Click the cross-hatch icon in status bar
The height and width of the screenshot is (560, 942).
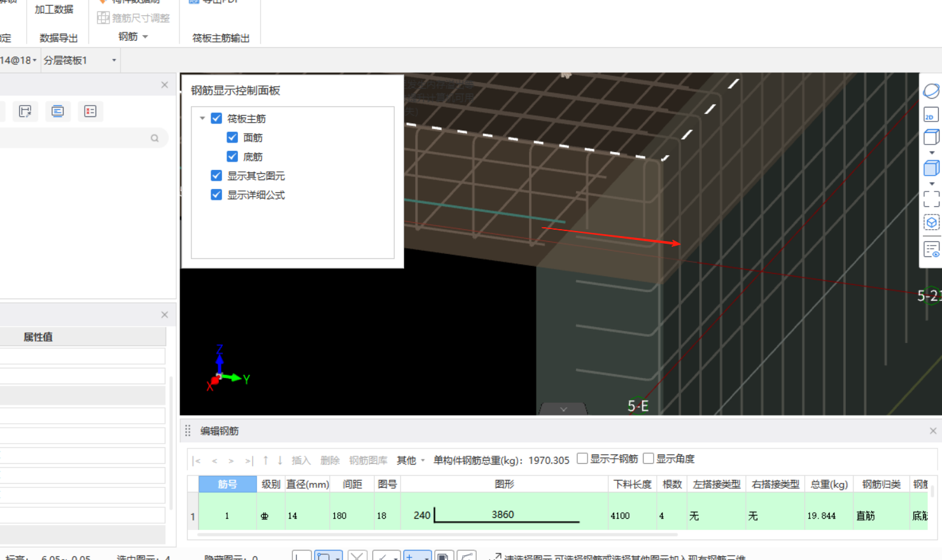coord(357,556)
